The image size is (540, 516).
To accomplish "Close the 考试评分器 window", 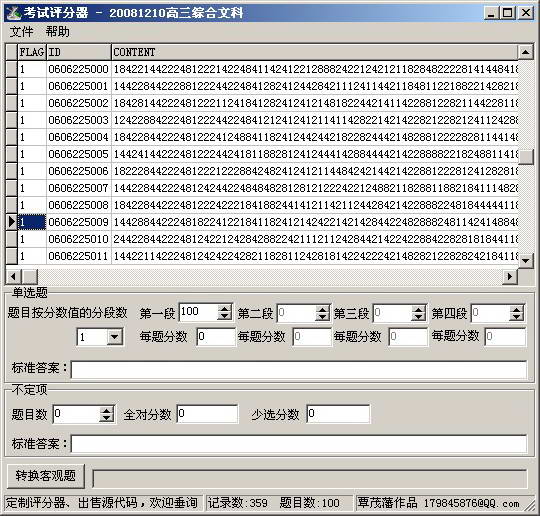I will [526, 13].
